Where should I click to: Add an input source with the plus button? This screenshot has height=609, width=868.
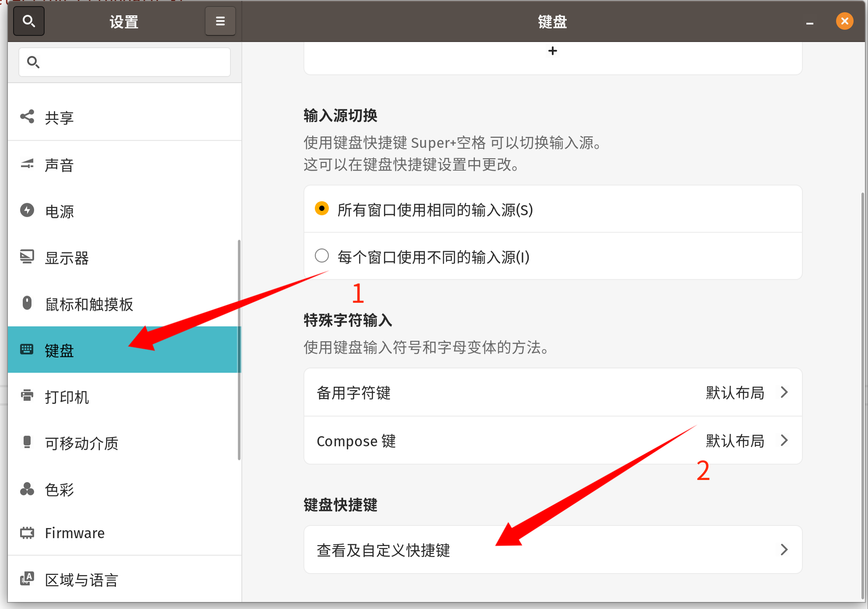553,51
